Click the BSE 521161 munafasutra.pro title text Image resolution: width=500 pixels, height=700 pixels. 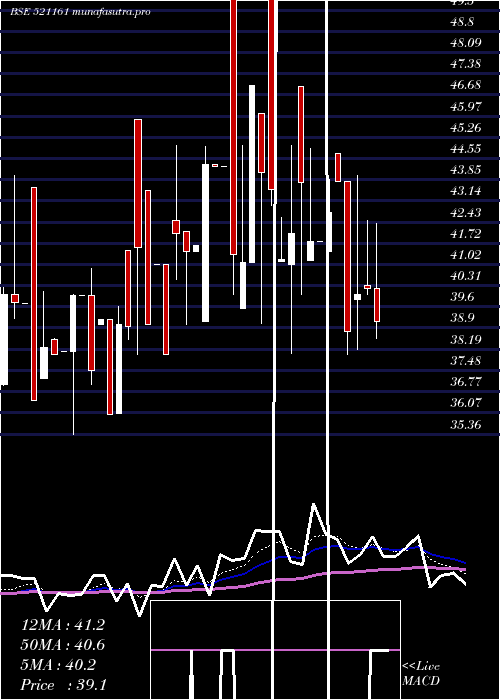[x=80, y=12]
